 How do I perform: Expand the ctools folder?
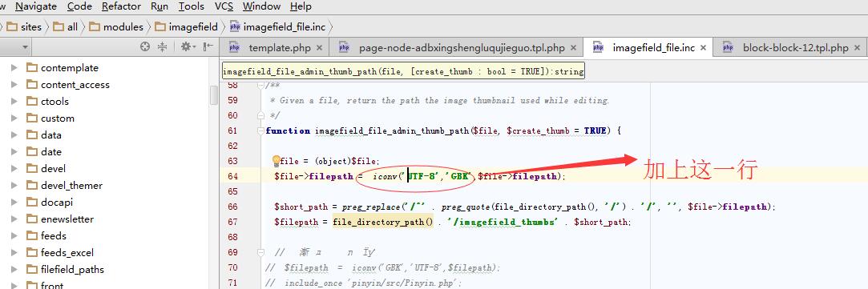tap(14, 102)
